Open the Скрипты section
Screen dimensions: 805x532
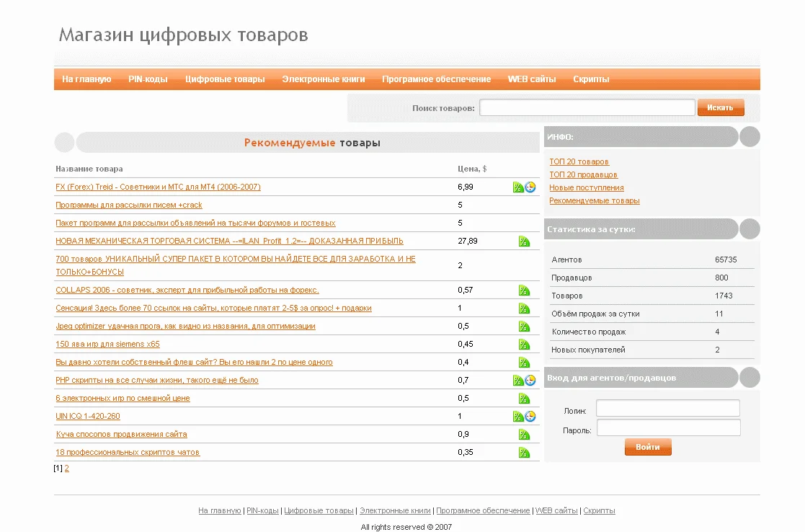(x=590, y=79)
